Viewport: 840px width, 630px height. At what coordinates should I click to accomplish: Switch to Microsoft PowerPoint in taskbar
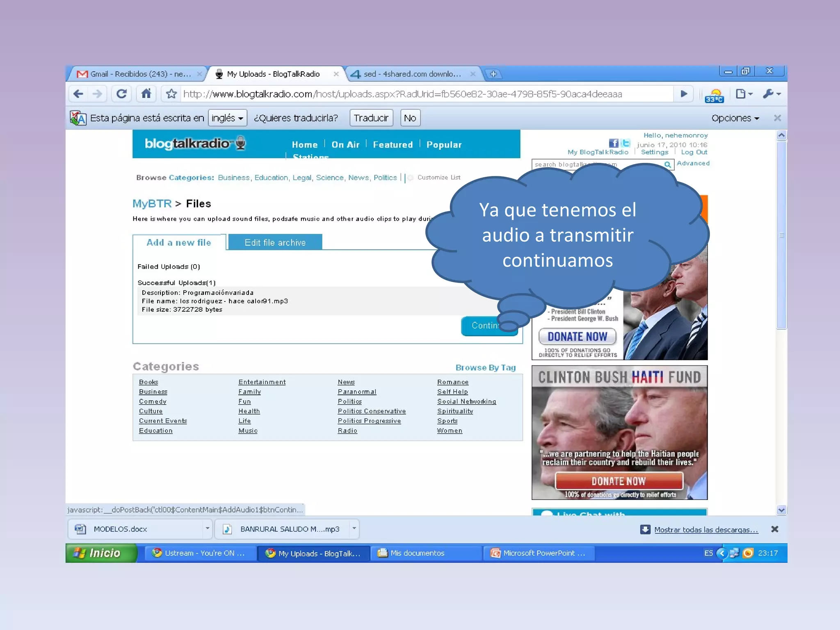point(538,553)
